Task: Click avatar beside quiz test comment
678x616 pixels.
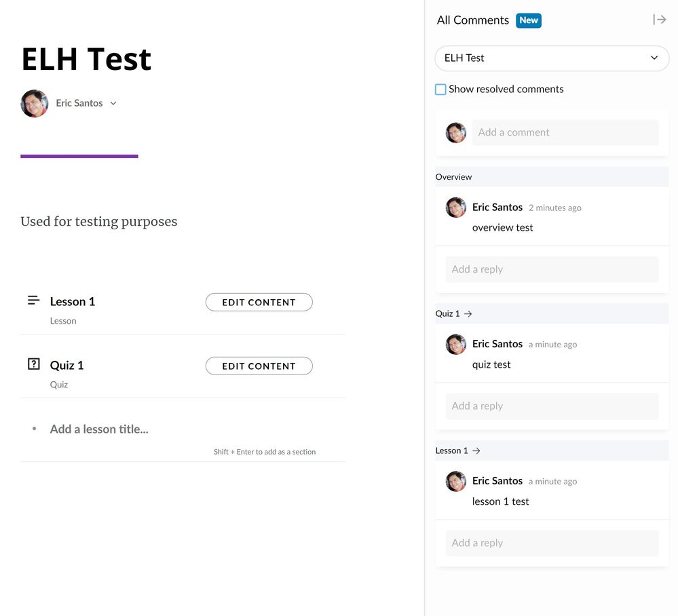Action: [456, 345]
